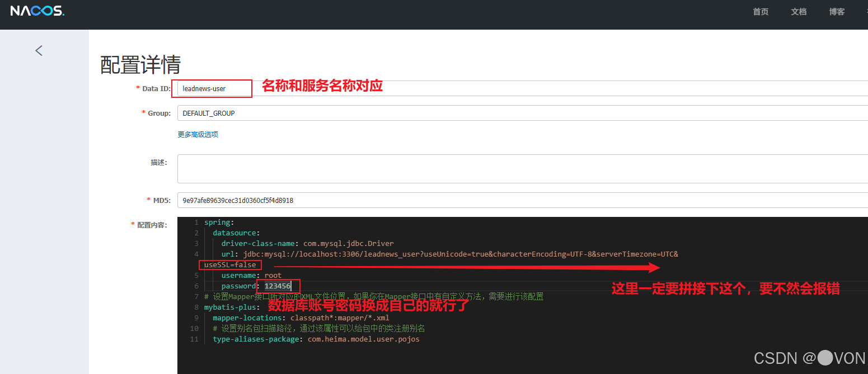Image resolution: width=868 pixels, height=374 pixels.
Task: Click the 'useSSL=false' wrapped code text
Action: click(230, 265)
